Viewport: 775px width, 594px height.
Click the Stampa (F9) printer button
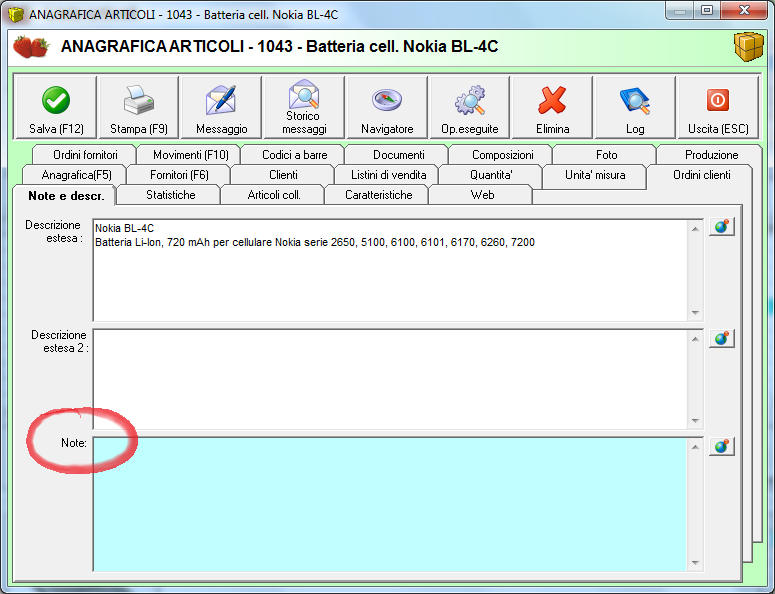(x=139, y=108)
